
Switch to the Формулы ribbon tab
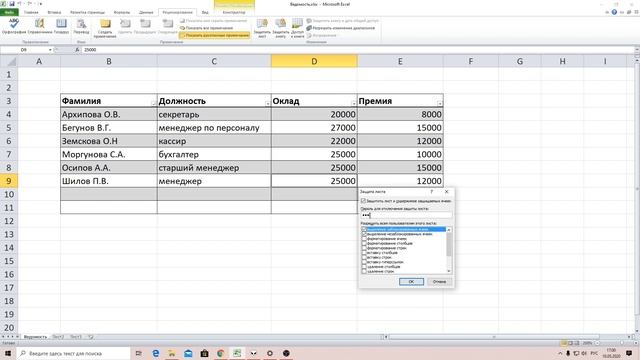(122, 12)
